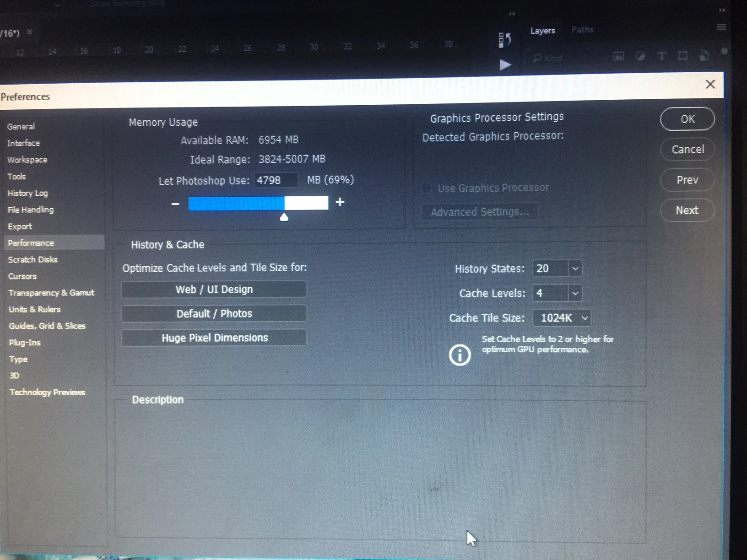
Task: Open Transparency & Gamut preferences
Action: (51, 293)
